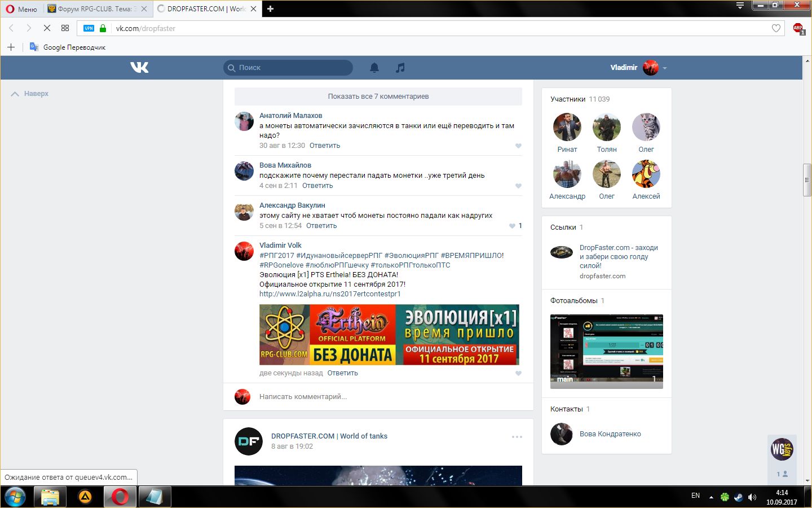This screenshot has height=508, width=812.
Task: Open the main photo album thumbnail
Action: click(607, 352)
